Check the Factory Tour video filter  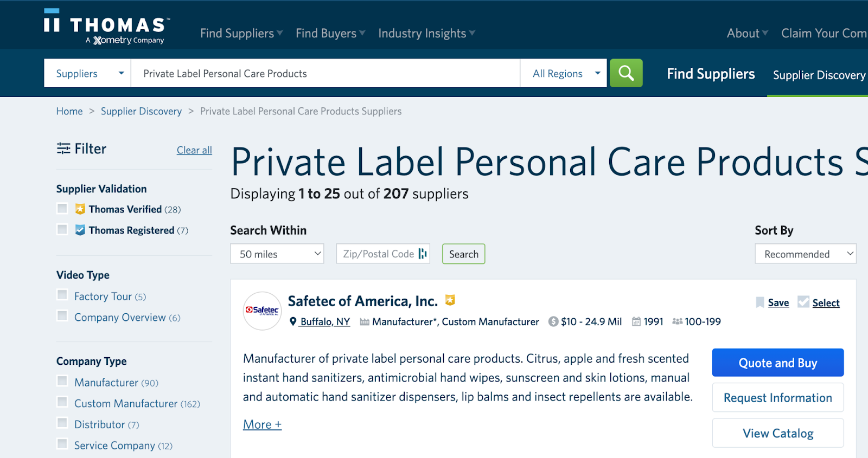pos(62,295)
